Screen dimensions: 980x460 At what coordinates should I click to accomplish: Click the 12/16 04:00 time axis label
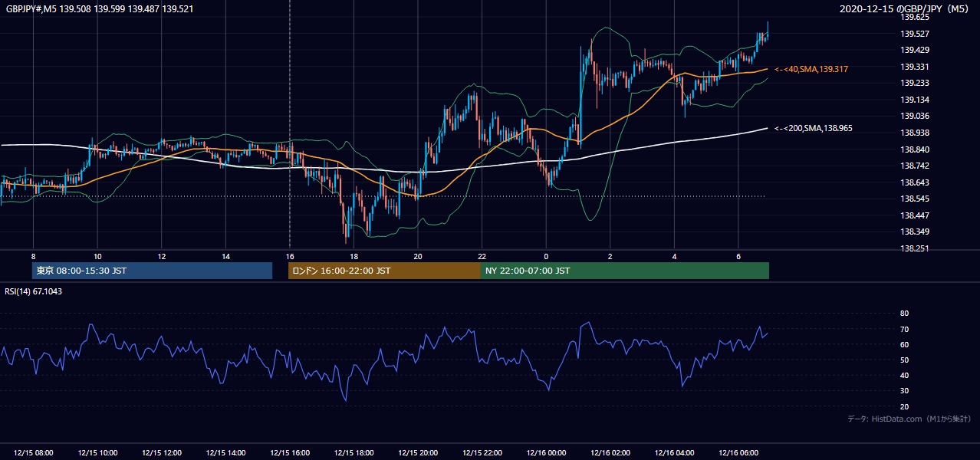674,453
